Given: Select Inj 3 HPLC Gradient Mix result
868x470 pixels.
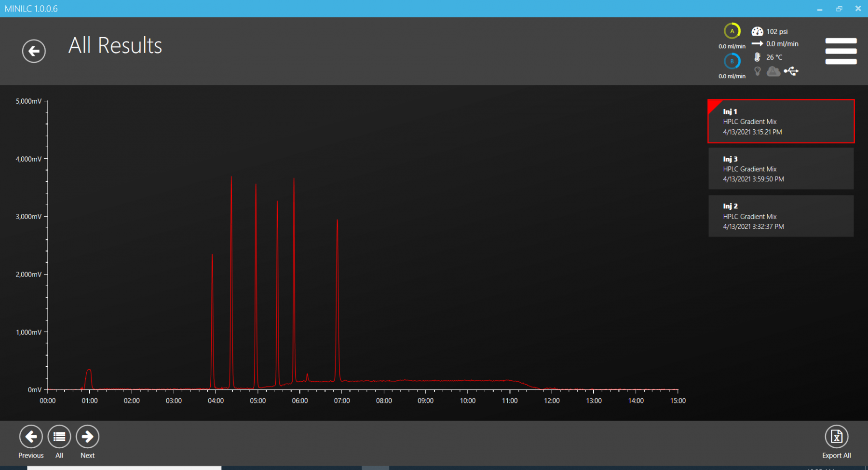Looking at the screenshot, I should point(781,169).
